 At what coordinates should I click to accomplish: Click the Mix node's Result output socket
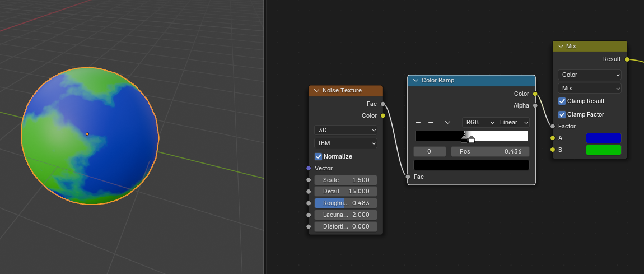point(627,59)
